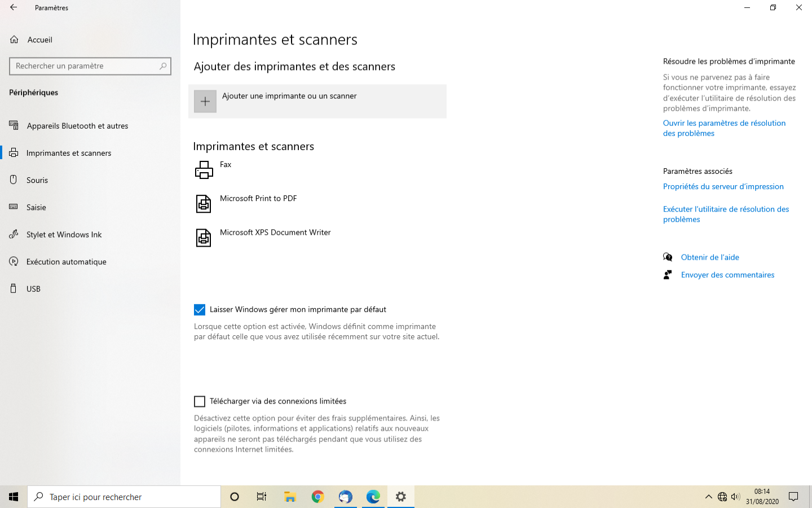The image size is (812, 508).
Task: Open the third taskbar browser icon with blue underline
Action: [345, 497]
